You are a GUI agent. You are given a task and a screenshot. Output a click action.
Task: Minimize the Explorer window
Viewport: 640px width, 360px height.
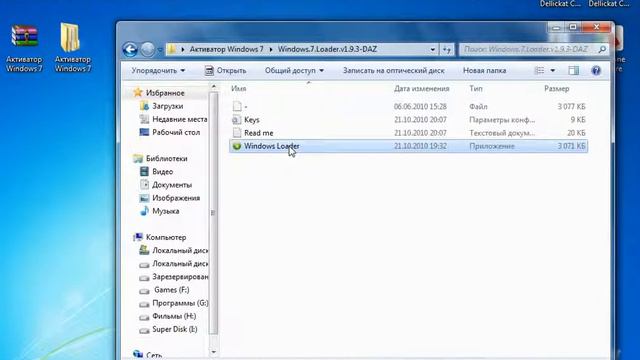tap(556, 27)
